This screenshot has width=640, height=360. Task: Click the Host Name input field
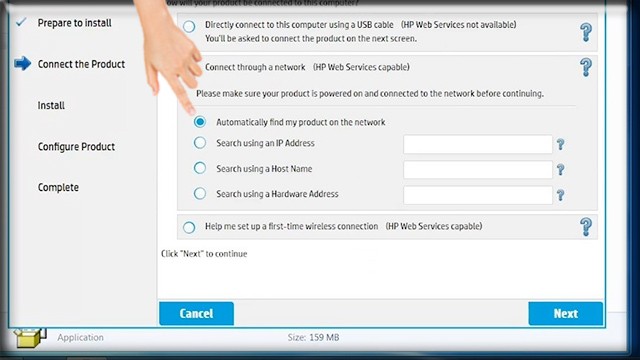(478, 169)
